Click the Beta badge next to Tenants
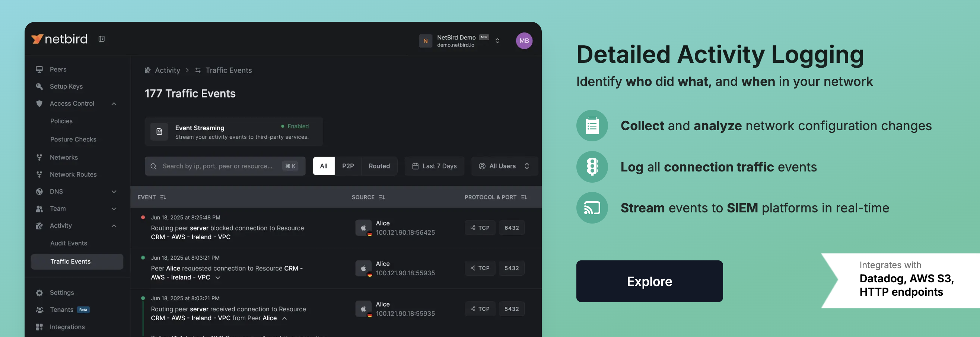The width and height of the screenshot is (980, 337). pos(83,310)
